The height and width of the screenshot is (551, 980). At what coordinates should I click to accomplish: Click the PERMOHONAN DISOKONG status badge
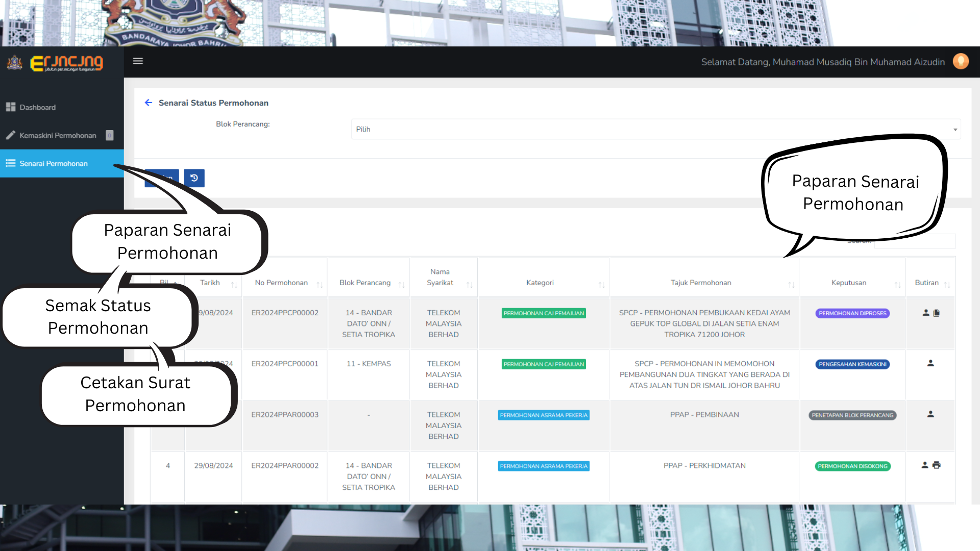(x=852, y=466)
